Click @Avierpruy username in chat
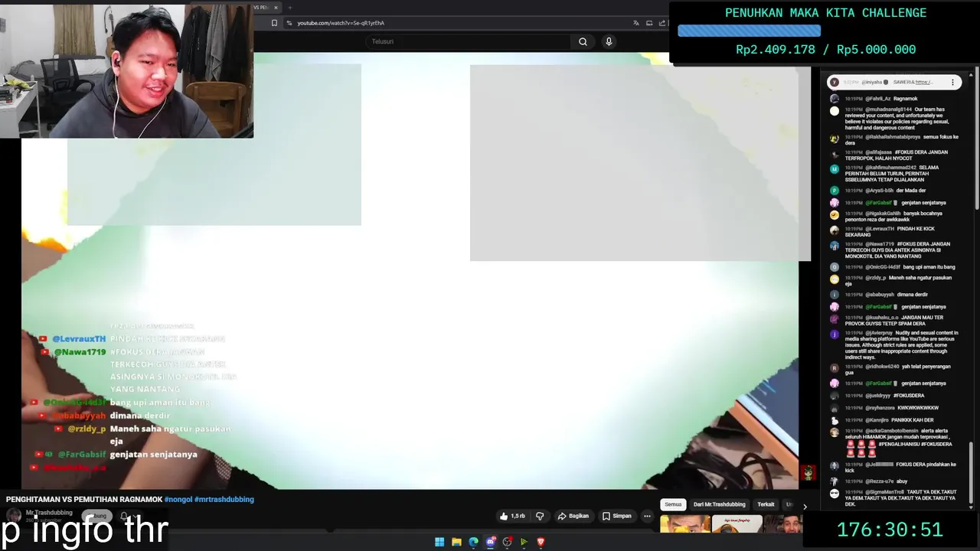This screenshot has height=551, width=980. tap(879, 333)
